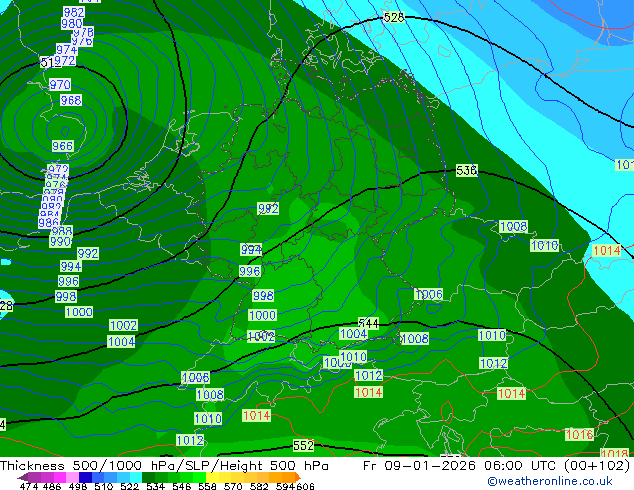This screenshot has height=490, width=634.
Task: Click the dark blue swatch in the thickness legend
Action: 85,477
